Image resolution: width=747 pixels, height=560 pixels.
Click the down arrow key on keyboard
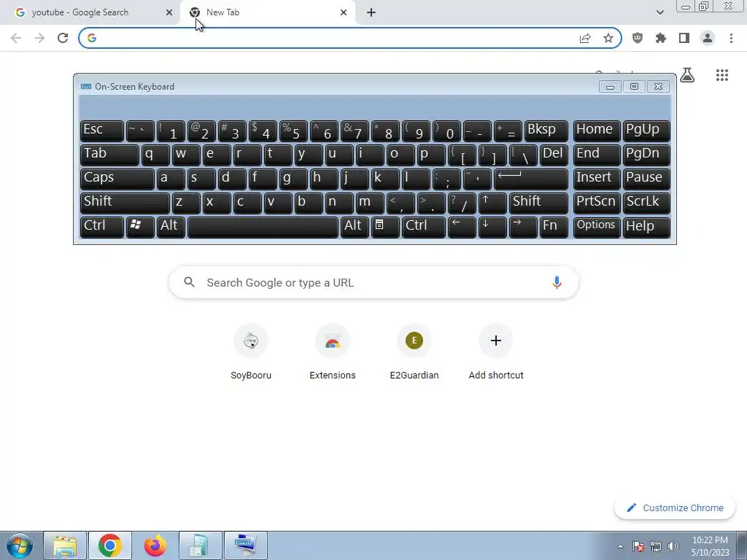pos(492,227)
